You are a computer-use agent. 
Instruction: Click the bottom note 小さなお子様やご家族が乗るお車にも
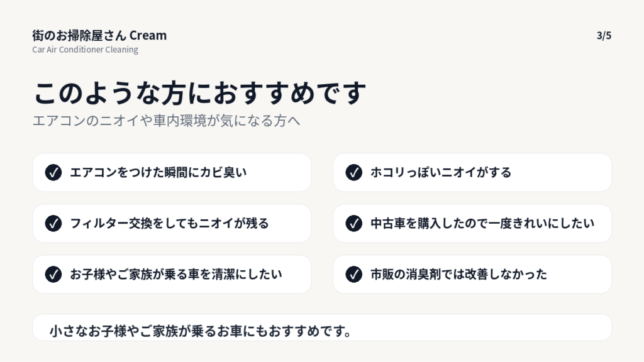(x=201, y=331)
